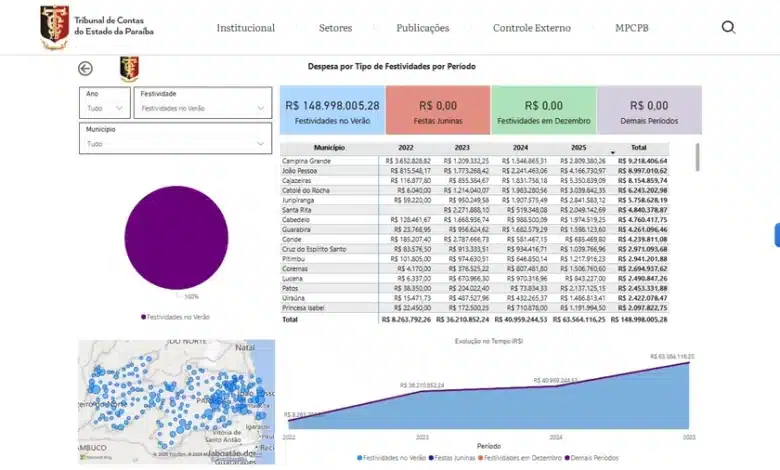
Task: Expand the Ano dropdown
Action: click(105, 108)
